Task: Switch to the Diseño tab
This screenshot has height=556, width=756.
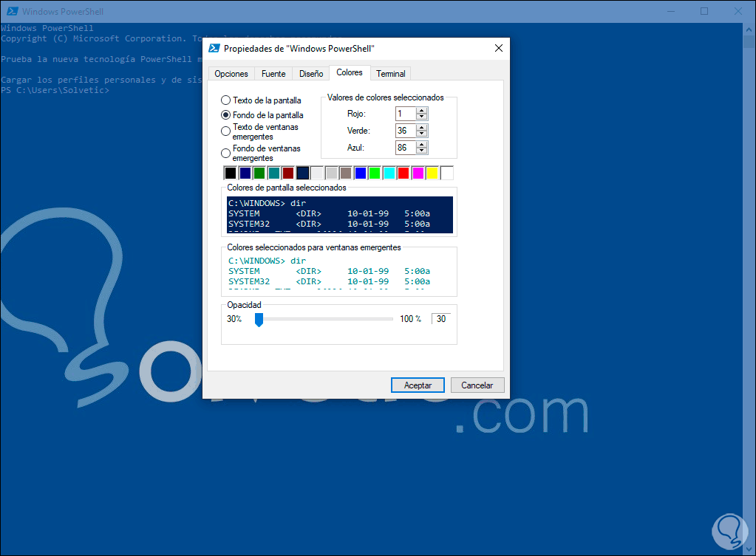Action: click(311, 74)
